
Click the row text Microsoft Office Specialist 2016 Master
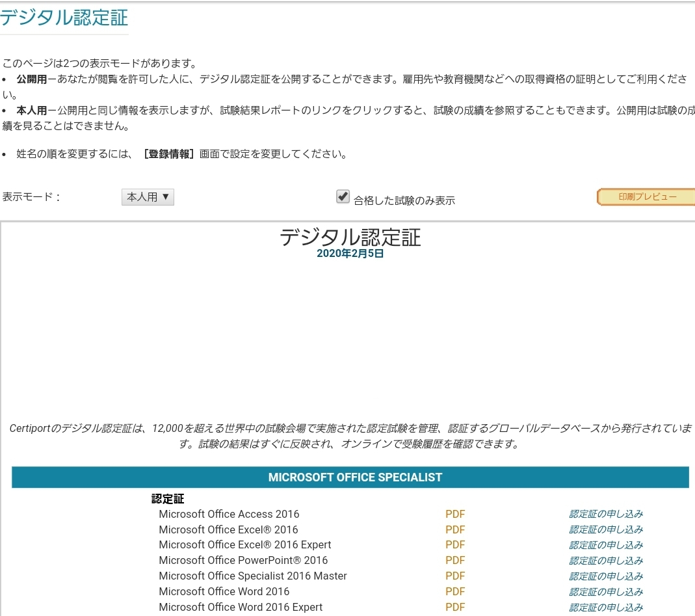tap(253, 576)
